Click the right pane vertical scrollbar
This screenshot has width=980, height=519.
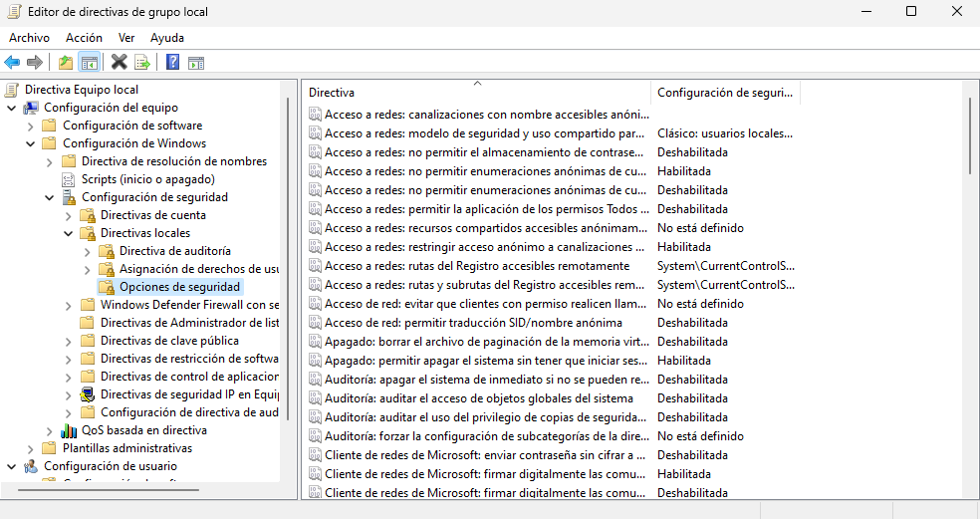click(970, 299)
